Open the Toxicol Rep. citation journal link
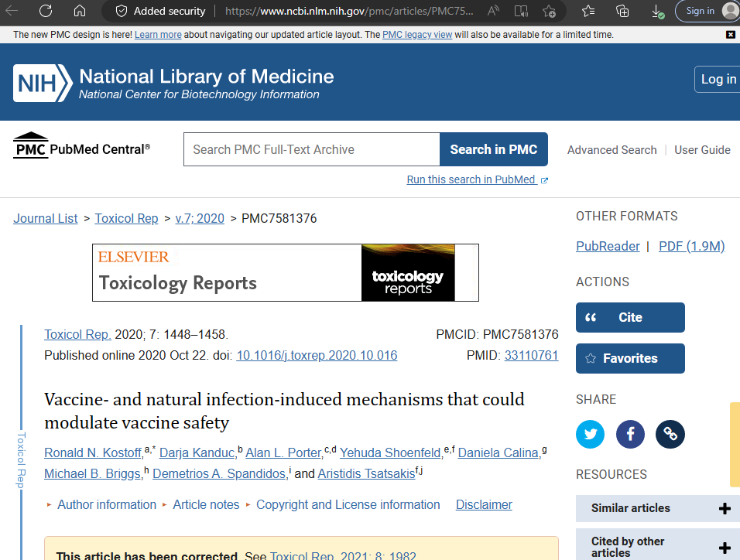Screen dimensions: 740x560 tap(78, 334)
